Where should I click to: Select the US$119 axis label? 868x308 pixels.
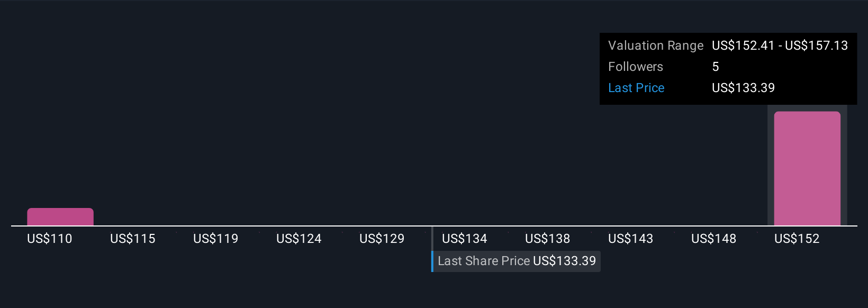216,239
